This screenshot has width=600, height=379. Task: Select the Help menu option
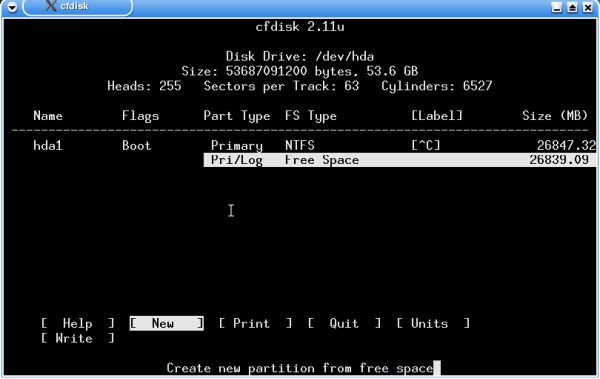(x=78, y=323)
